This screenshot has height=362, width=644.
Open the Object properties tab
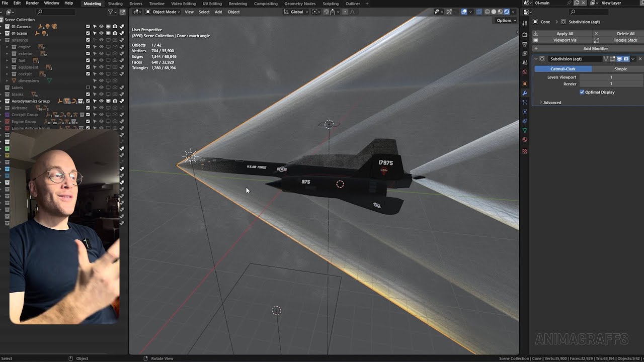tap(525, 83)
